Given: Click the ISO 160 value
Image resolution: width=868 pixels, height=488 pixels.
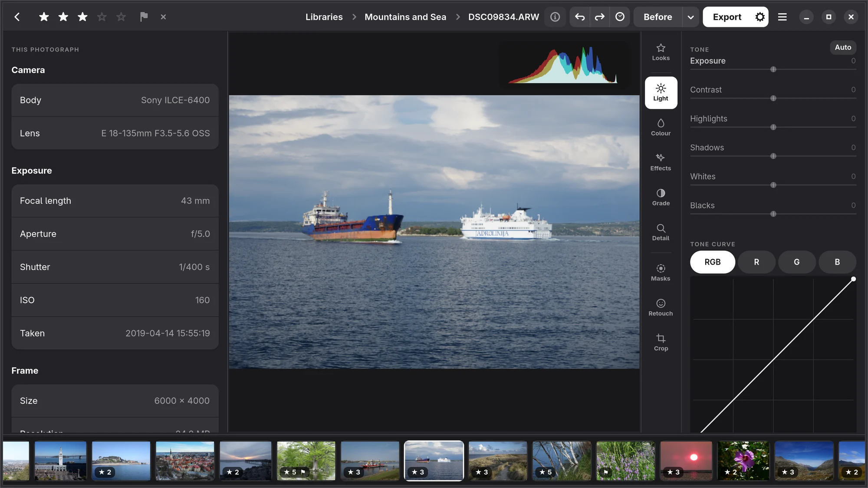Looking at the screenshot, I should tap(202, 300).
